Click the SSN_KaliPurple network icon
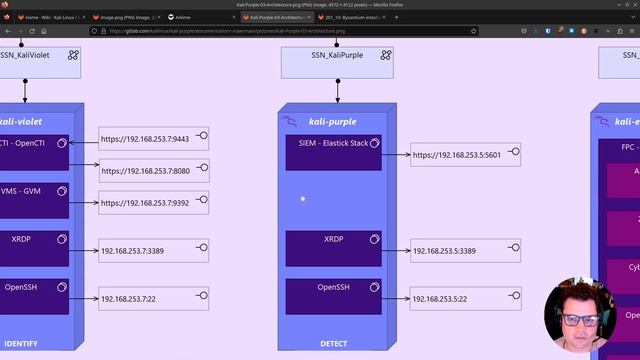This screenshot has height=360, width=640. point(386,55)
